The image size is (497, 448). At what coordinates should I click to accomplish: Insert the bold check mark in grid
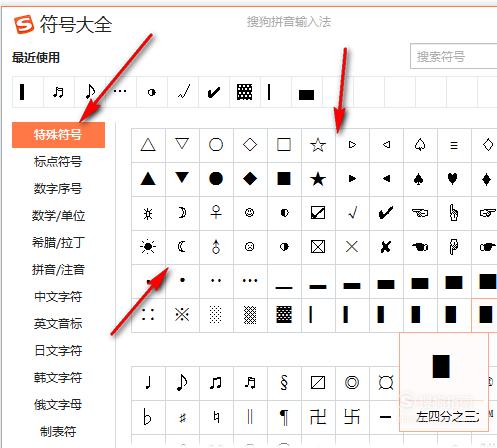(386, 213)
